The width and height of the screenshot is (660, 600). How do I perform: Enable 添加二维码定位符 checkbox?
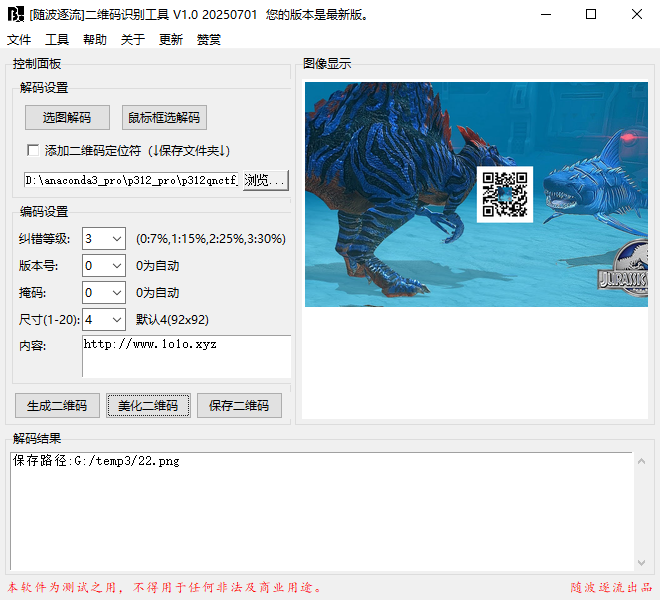[x=33, y=150]
